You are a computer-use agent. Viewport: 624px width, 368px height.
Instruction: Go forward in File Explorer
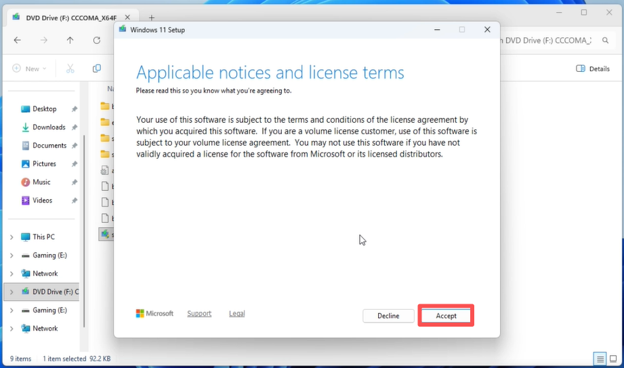click(x=44, y=40)
